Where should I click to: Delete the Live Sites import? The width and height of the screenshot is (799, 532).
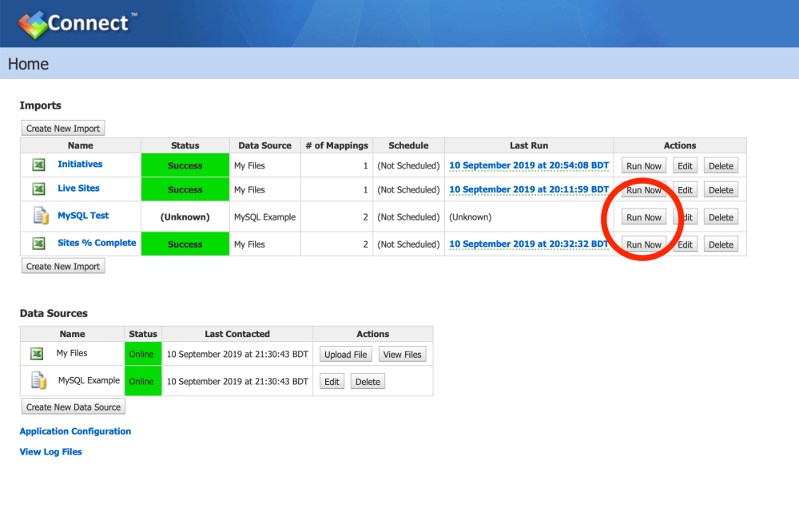[x=721, y=189]
